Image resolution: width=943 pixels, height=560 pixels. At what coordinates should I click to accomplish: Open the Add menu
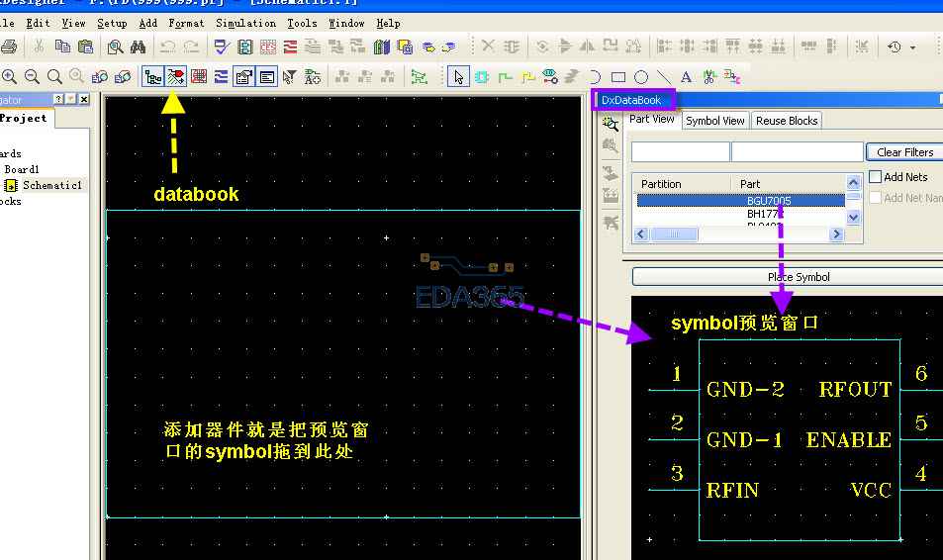click(148, 23)
